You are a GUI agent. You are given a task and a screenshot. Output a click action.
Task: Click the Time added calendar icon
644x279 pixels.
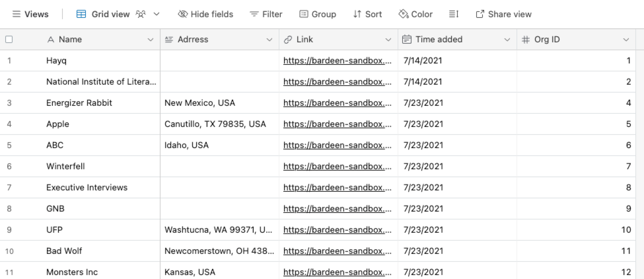pos(407,40)
